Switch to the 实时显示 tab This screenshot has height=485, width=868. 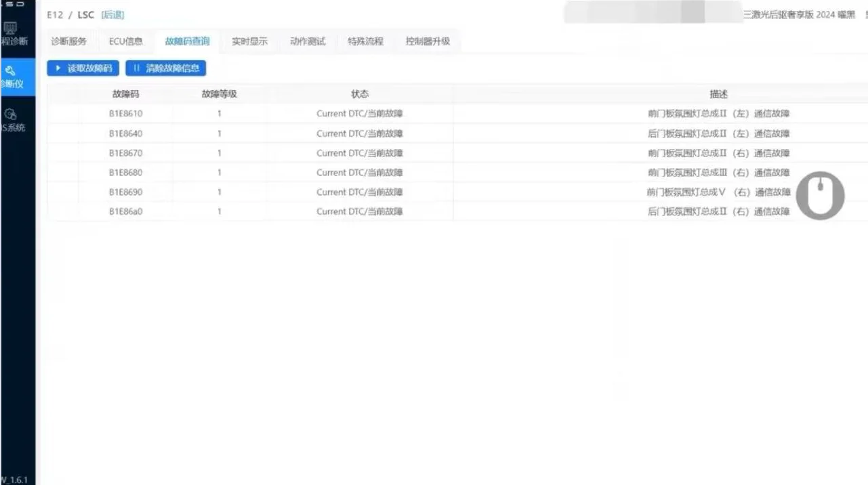click(249, 41)
